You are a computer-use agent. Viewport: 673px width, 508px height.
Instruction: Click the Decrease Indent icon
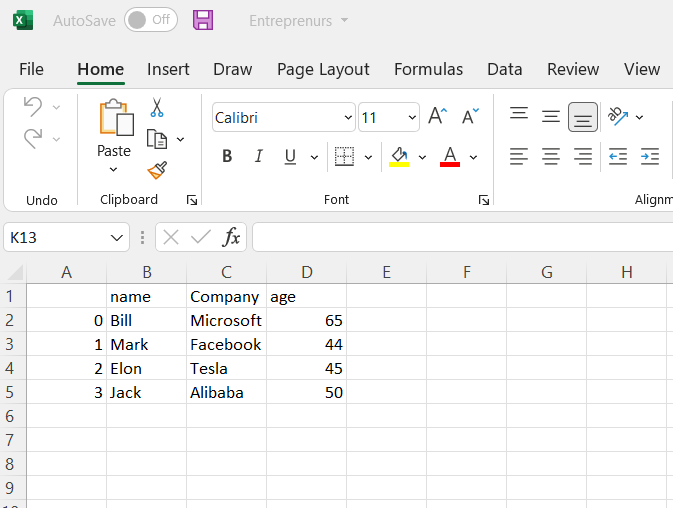[618, 156]
